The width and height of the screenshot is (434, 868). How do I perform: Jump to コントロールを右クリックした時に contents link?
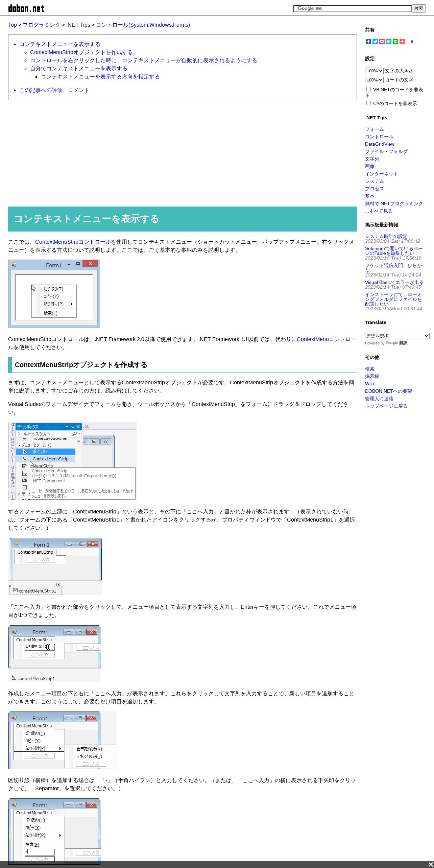(144, 61)
